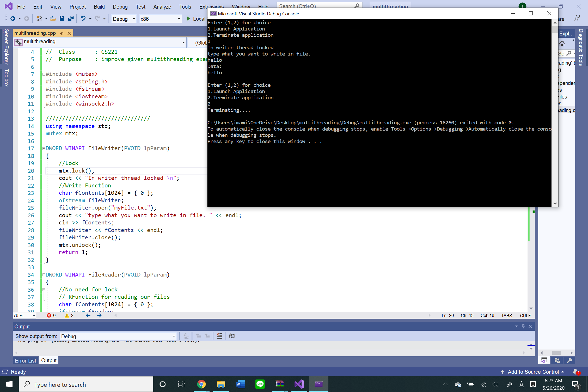The width and height of the screenshot is (588, 392).
Task: Click the Live Share feedback icon
Action: (577, 18)
